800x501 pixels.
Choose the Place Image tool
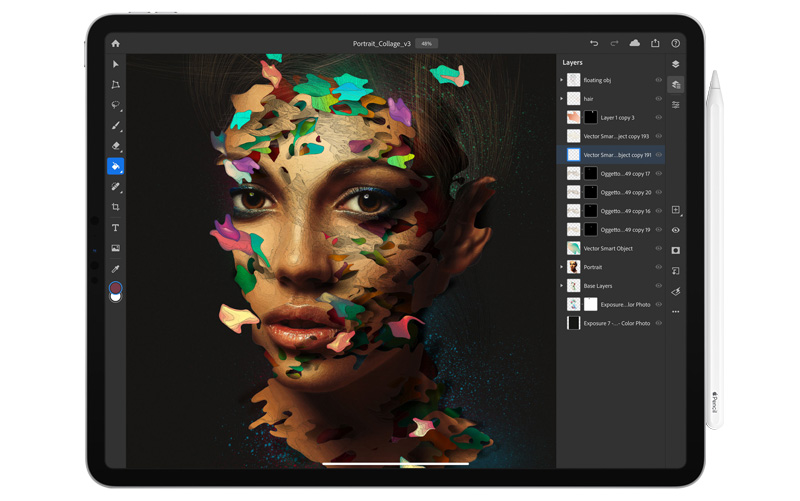pos(115,248)
